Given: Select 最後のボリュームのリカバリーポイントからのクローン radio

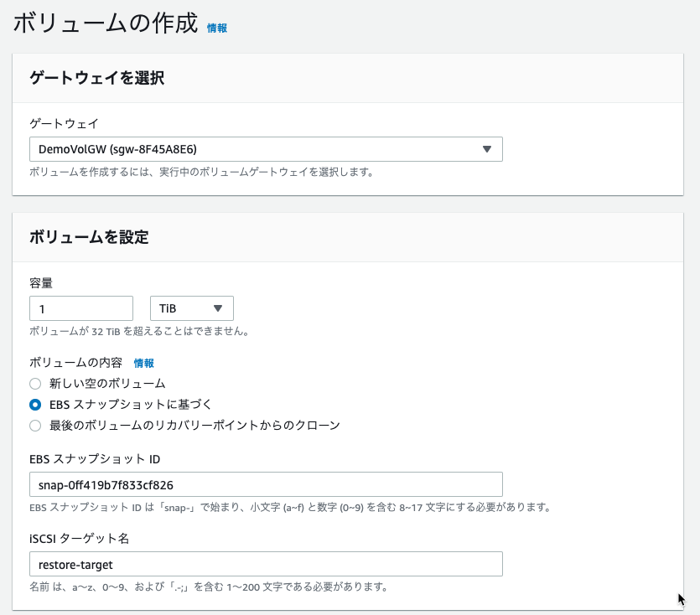Looking at the screenshot, I should click(35, 426).
